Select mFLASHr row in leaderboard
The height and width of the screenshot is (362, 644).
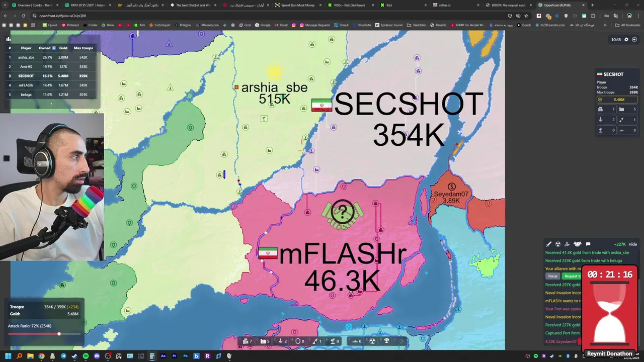[50, 85]
